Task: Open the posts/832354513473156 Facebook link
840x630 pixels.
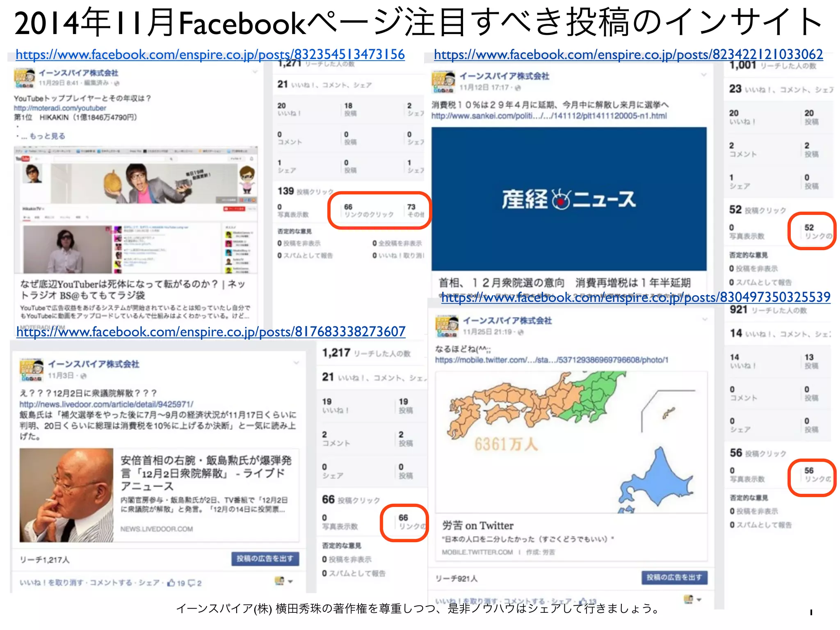Action: pyautogui.click(x=210, y=55)
